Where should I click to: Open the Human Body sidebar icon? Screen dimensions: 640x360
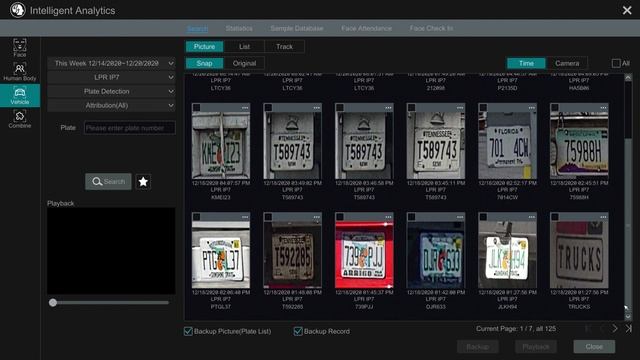coord(20,71)
